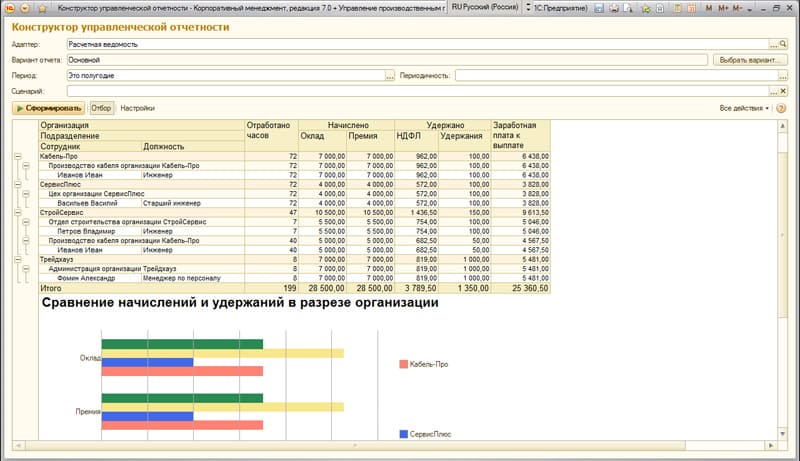800x461 pixels.
Task: Select the Организация header cell
Action: (x=141, y=125)
